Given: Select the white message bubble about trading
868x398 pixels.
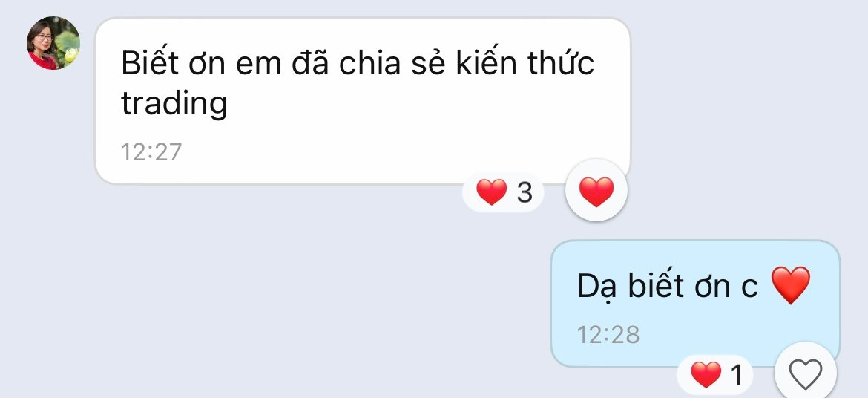Looking at the screenshot, I should 363,101.
